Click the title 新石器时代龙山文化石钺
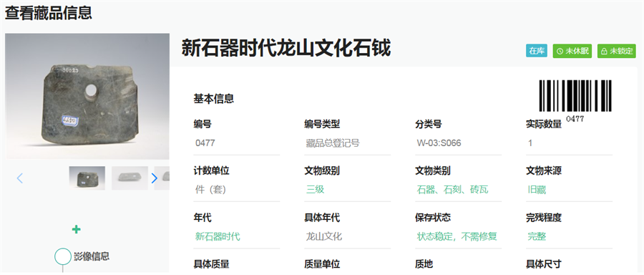This screenshot has width=644, height=275. 286,49
